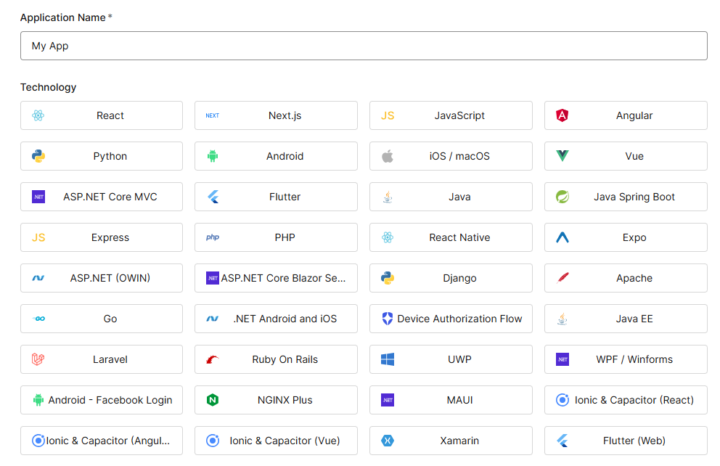The width and height of the screenshot is (720, 466).
Task: Select the Apple logo for iOS / macOS
Action: coord(388,156)
